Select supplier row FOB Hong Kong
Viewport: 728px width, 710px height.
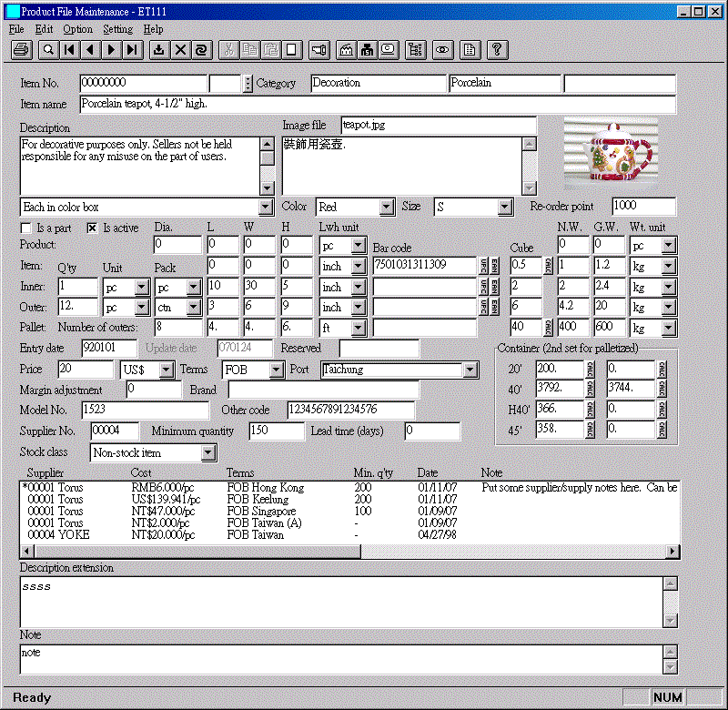(x=350, y=488)
